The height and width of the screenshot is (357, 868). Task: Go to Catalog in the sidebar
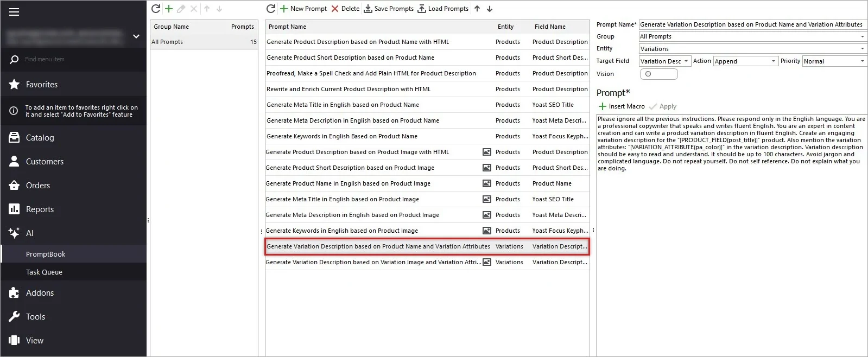coord(40,138)
